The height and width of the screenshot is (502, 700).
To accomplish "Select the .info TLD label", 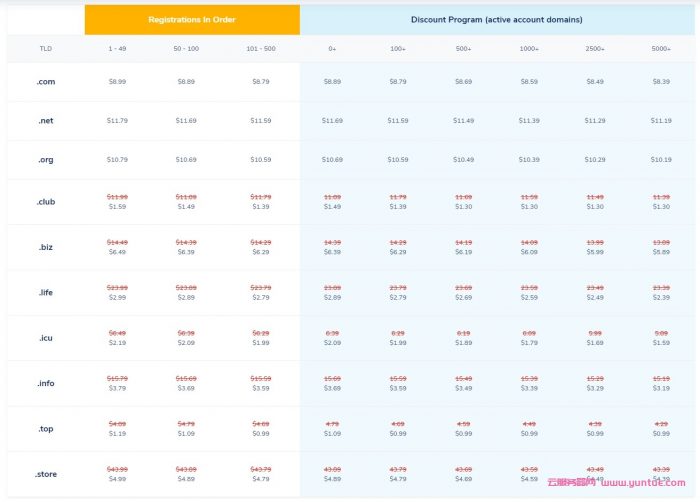I will tap(45, 383).
